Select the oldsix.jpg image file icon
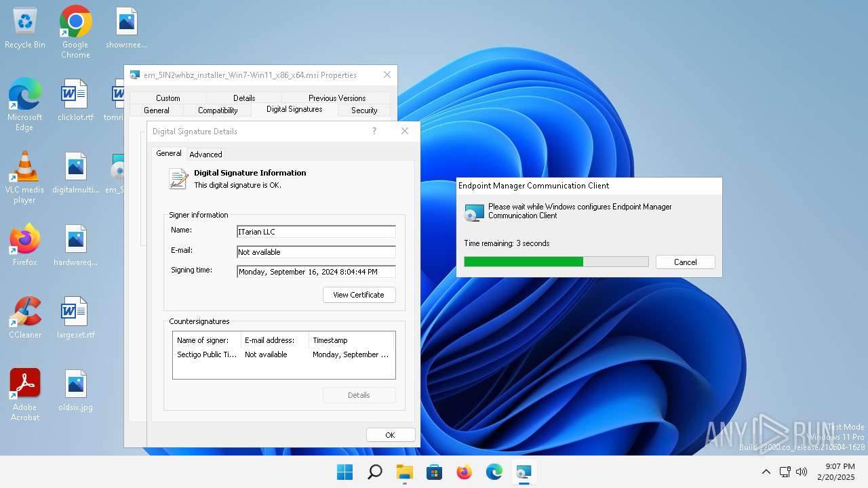 (x=75, y=390)
